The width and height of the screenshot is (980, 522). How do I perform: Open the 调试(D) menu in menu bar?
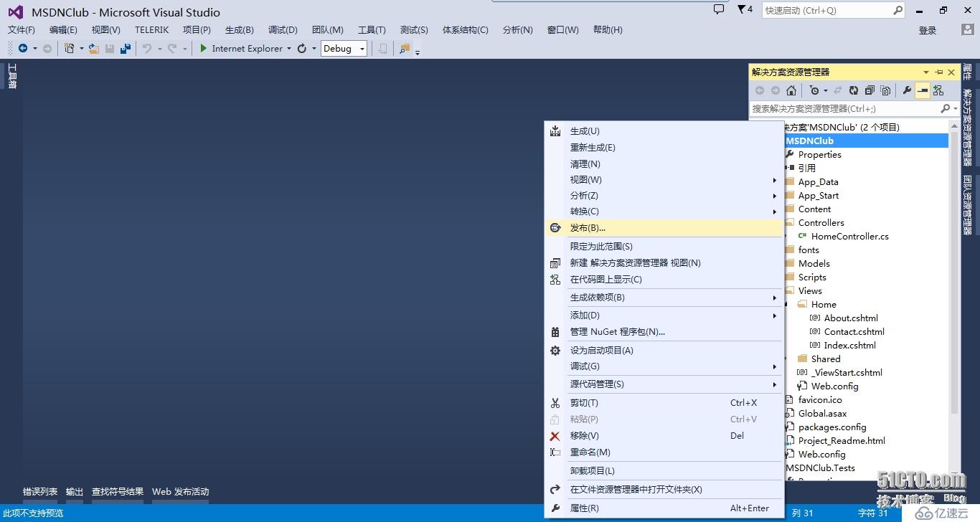[283, 29]
